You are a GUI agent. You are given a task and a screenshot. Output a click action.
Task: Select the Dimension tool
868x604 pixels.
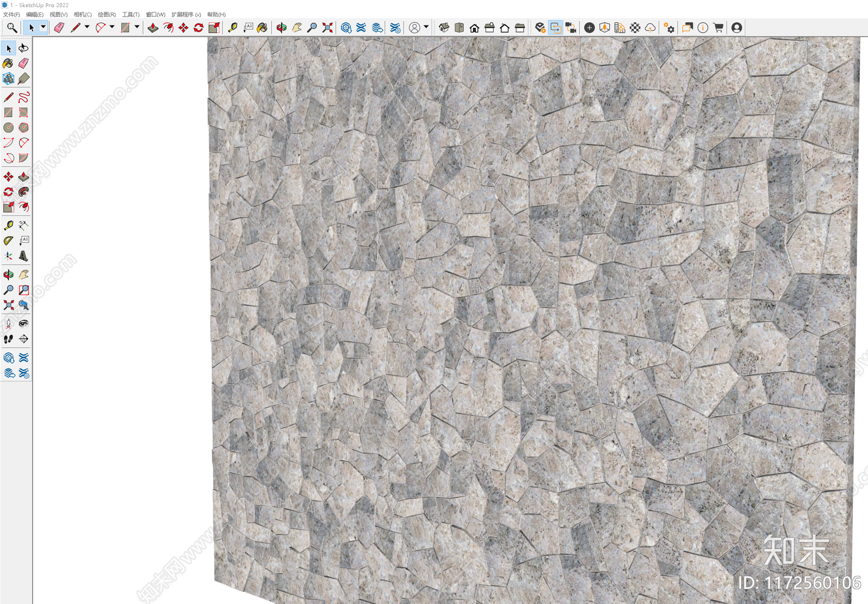pos(23,225)
